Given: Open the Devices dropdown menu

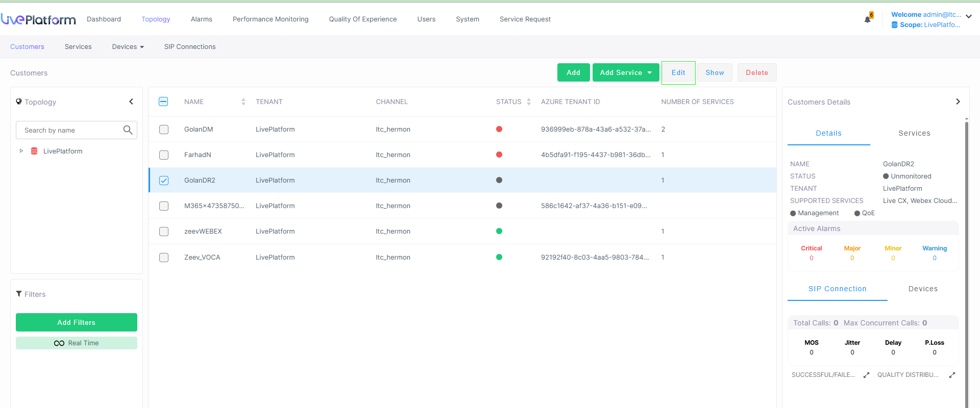Looking at the screenshot, I should pyautogui.click(x=128, y=47).
